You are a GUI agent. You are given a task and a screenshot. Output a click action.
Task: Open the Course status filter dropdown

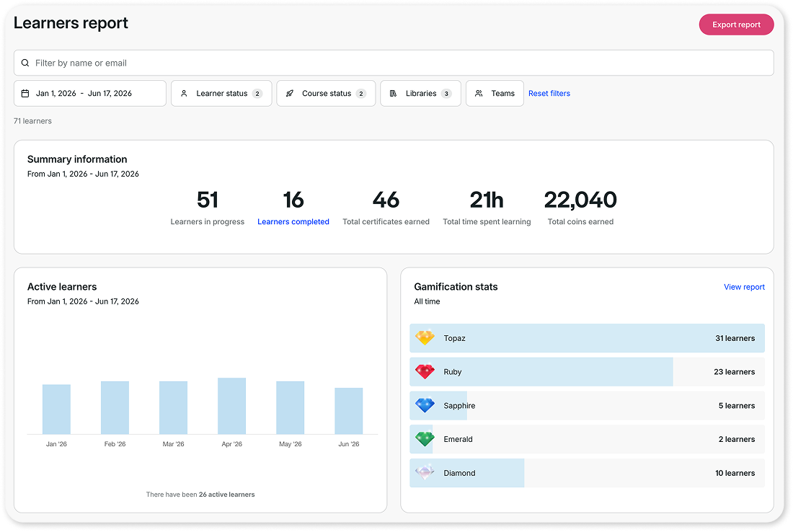(326, 93)
